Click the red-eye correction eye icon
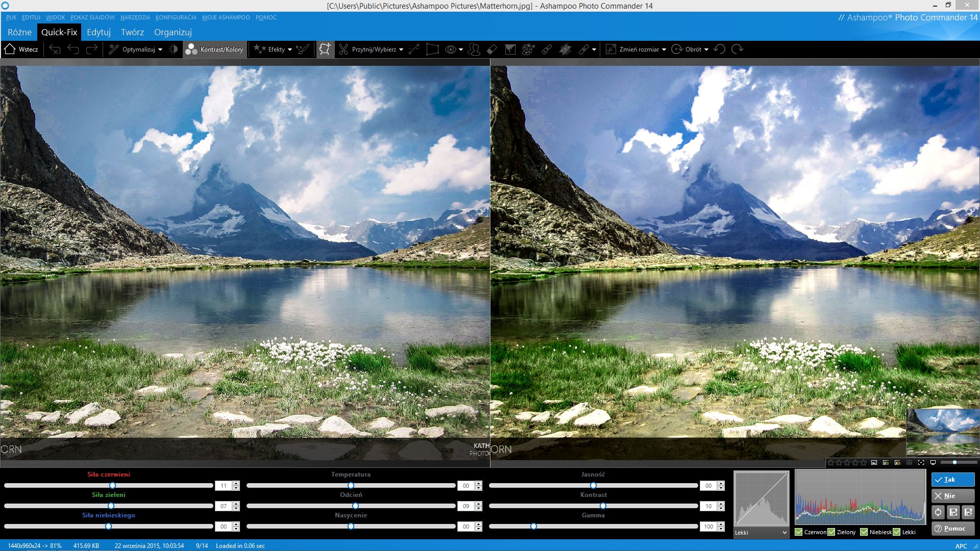 point(450,49)
